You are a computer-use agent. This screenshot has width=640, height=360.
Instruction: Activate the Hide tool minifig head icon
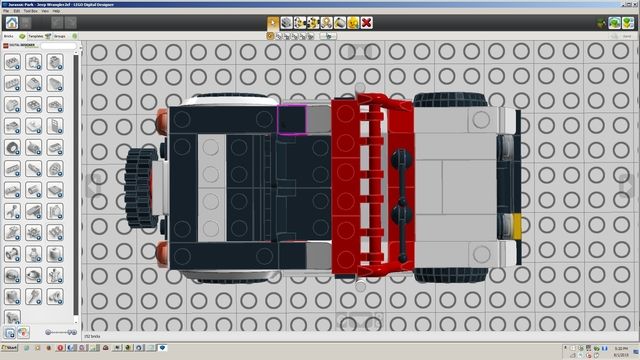pyautogui.click(x=353, y=23)
